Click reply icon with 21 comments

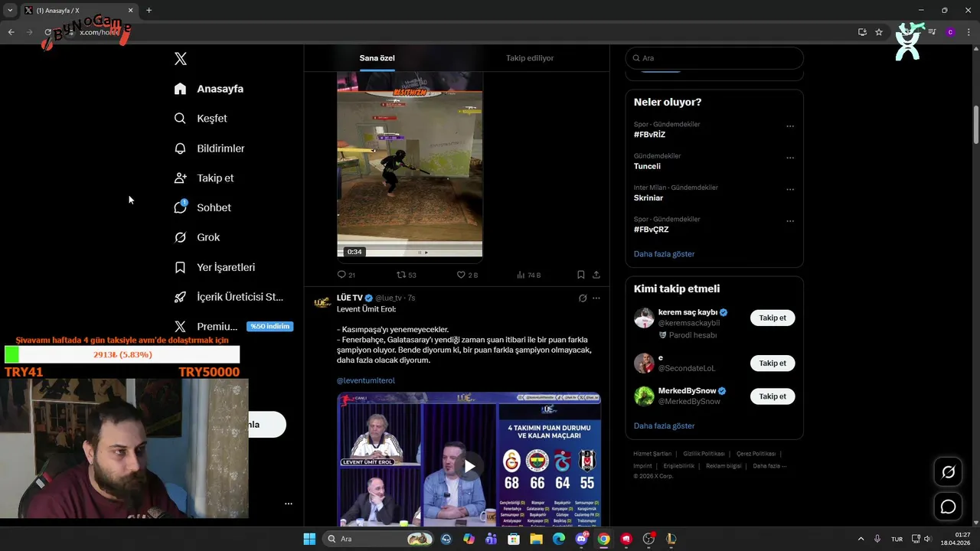tap(341, 275)
